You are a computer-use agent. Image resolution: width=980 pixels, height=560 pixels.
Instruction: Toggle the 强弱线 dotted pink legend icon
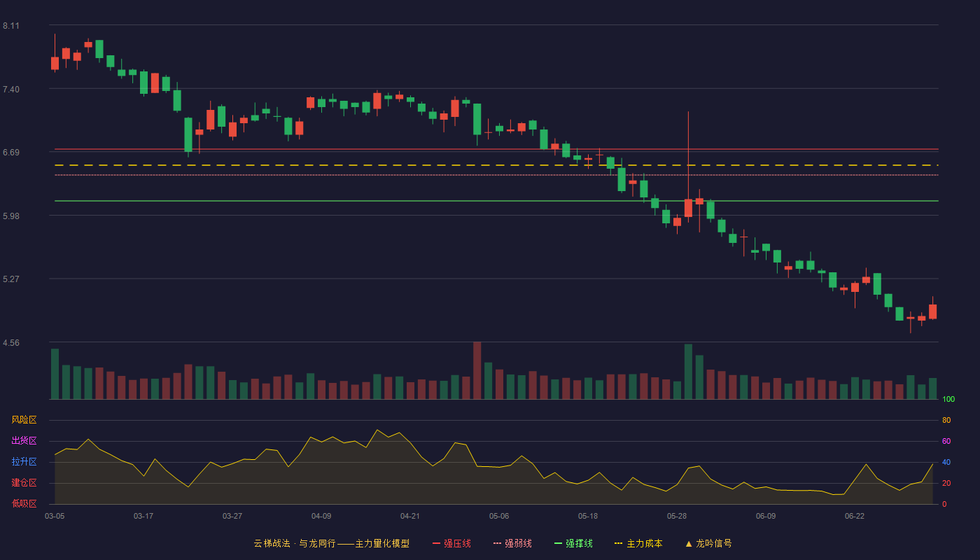[497, 543]
